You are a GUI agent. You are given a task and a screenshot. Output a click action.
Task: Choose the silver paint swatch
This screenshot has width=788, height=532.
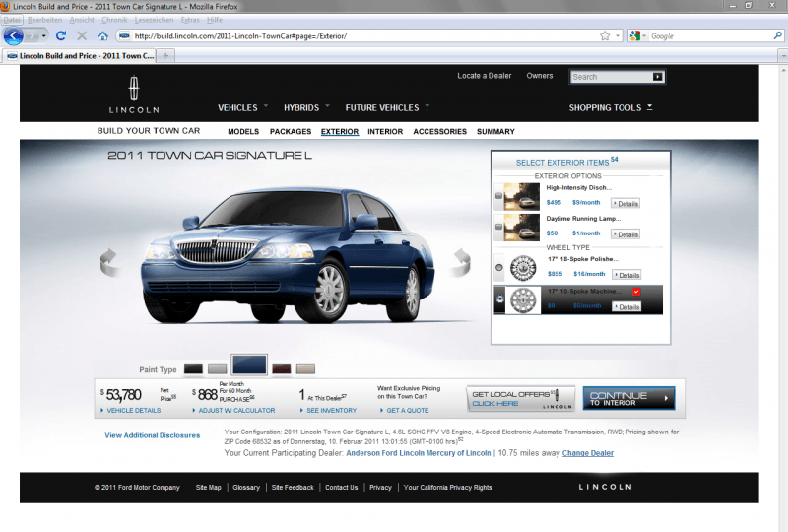coord(217,368)
